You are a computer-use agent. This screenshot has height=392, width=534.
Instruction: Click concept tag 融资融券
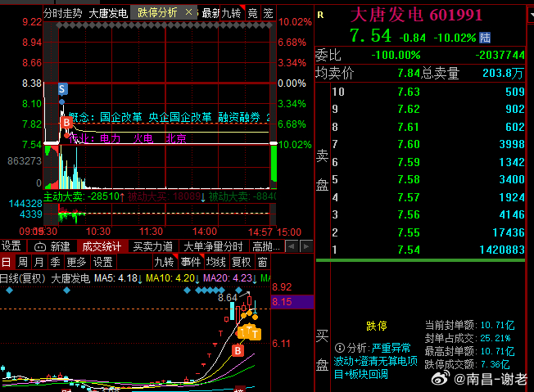coord(239,117)
